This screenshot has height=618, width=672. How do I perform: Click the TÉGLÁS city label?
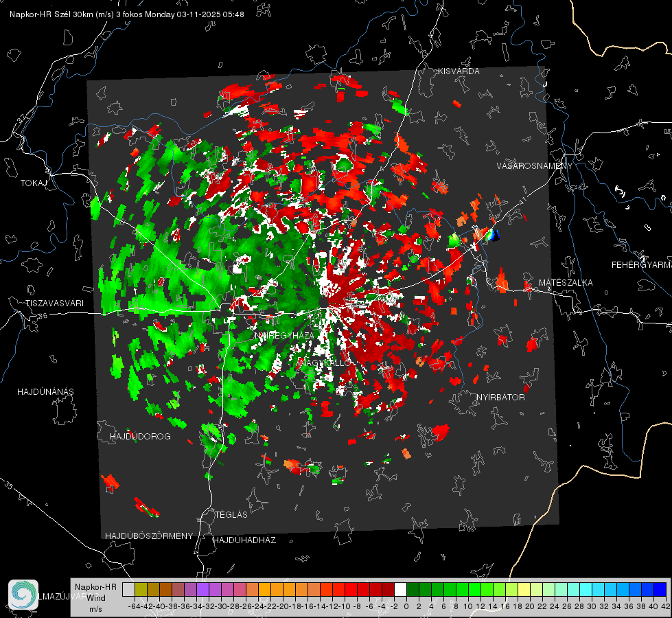(231, 514)
